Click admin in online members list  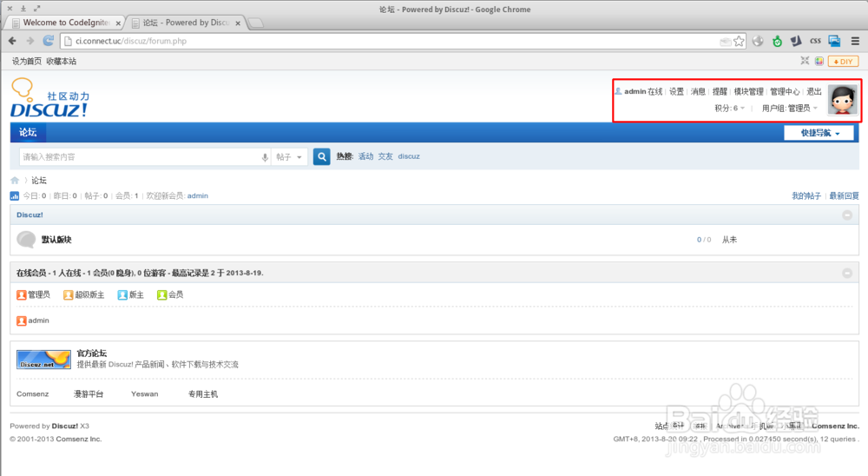coord(39,321)
